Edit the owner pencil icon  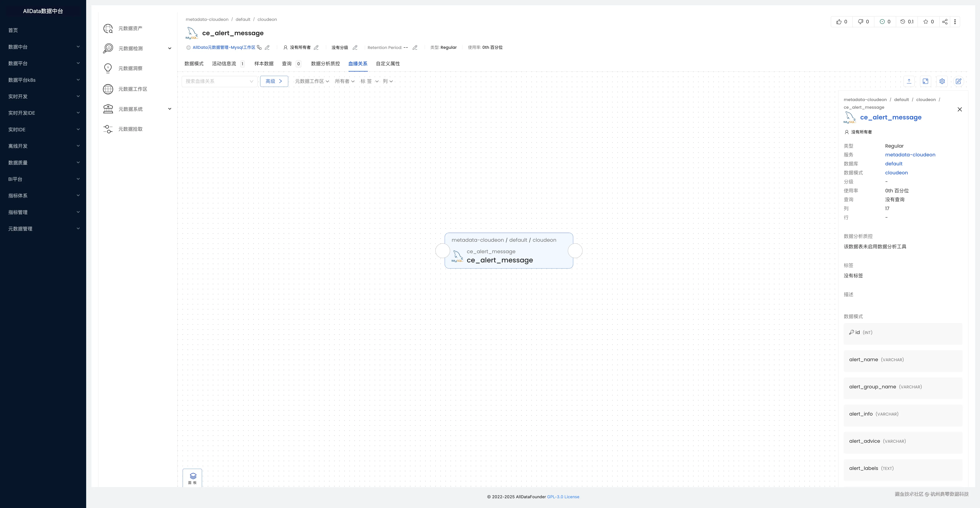point(316,47)
